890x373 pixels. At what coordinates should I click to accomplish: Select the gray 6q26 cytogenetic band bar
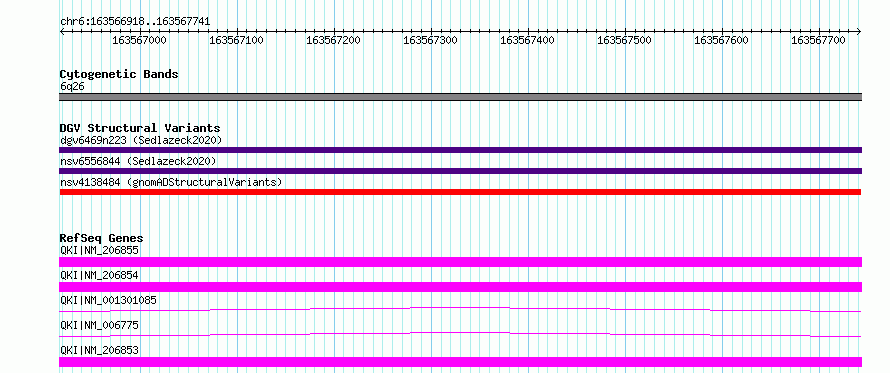click(x=460, y=97)
